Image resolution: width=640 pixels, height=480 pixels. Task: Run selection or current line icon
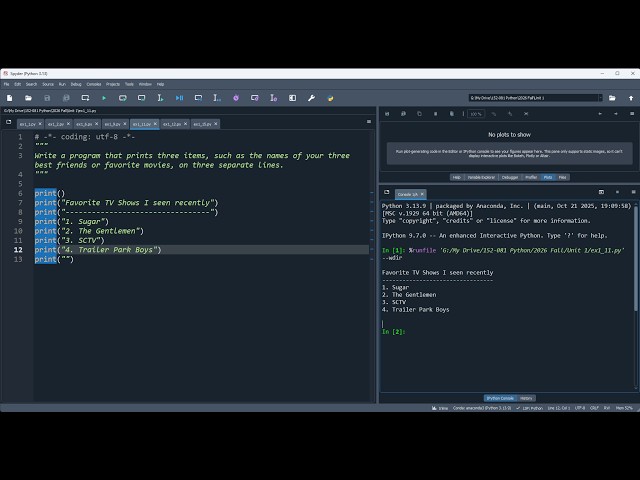tap(160, 98)
